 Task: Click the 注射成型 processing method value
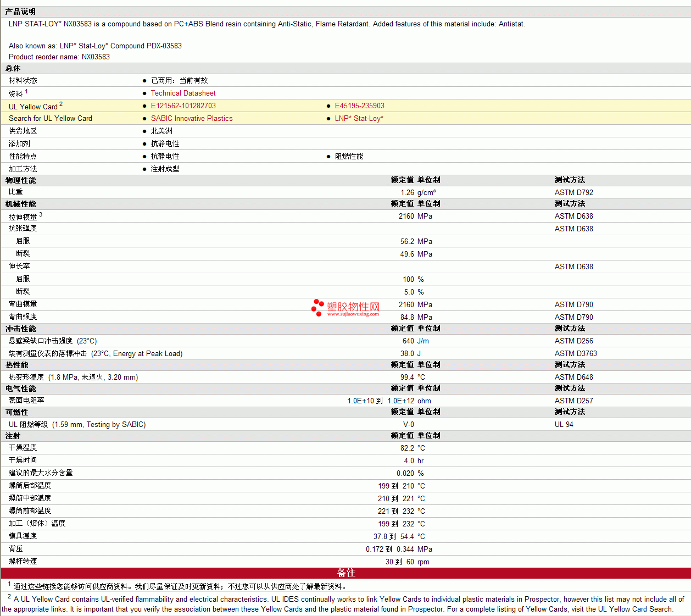165,169
